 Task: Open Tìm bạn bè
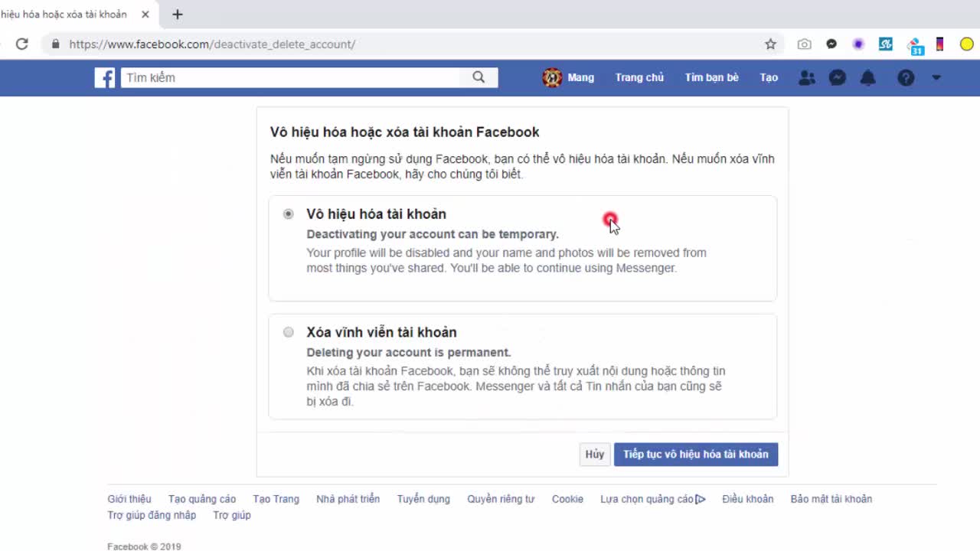click(x=711, y=77)
